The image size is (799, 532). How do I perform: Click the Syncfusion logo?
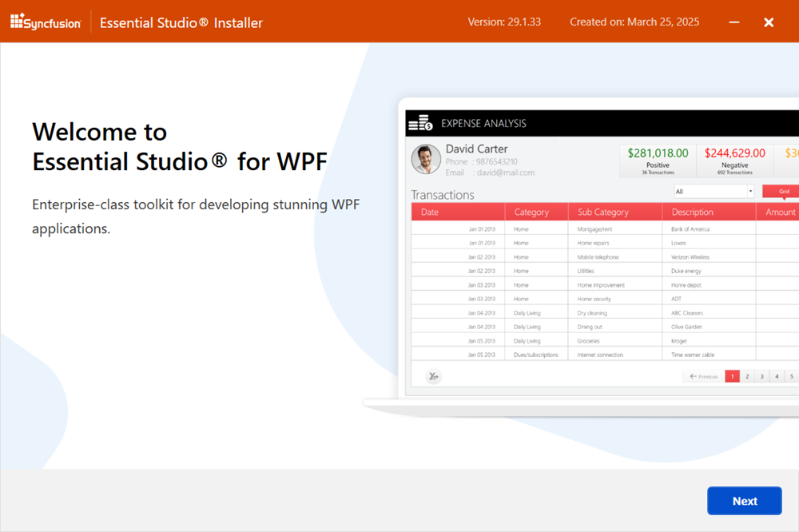(x=46, y=22)
